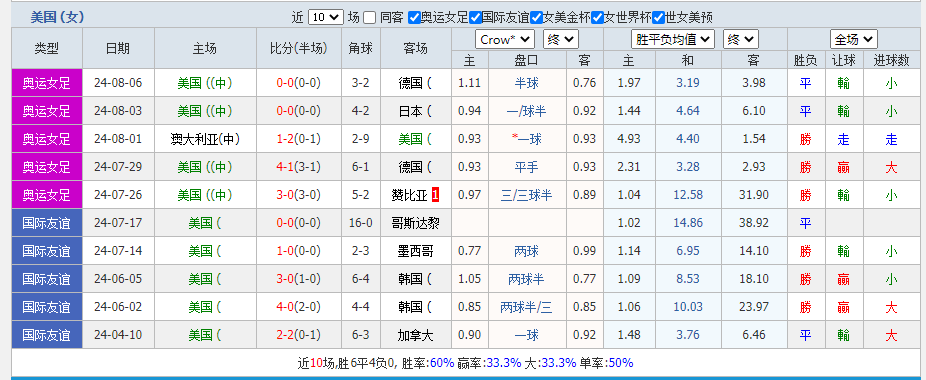Click the 两球 handicap against 墨西哥

(x=526, y=251)
